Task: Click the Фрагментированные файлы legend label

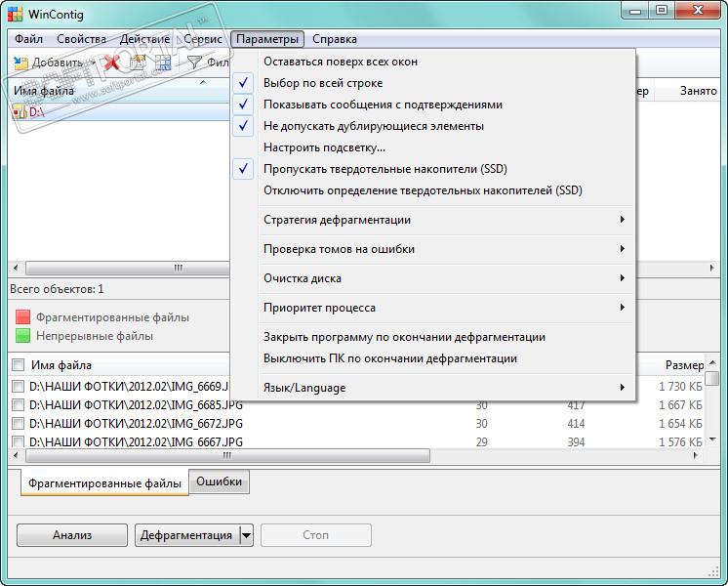Action: [x=112, y=317]
